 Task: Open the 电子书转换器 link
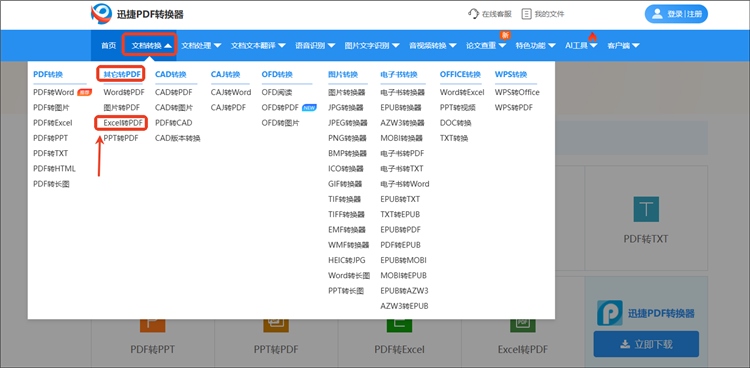pyautogui.click(x=402, y=92)
